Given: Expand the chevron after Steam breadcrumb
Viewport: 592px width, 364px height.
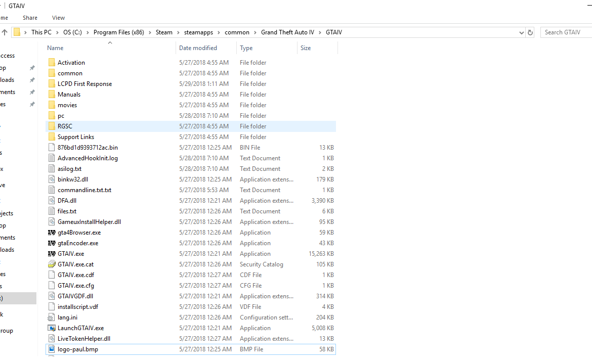Looking at the screenshot, I should (178, 32).
